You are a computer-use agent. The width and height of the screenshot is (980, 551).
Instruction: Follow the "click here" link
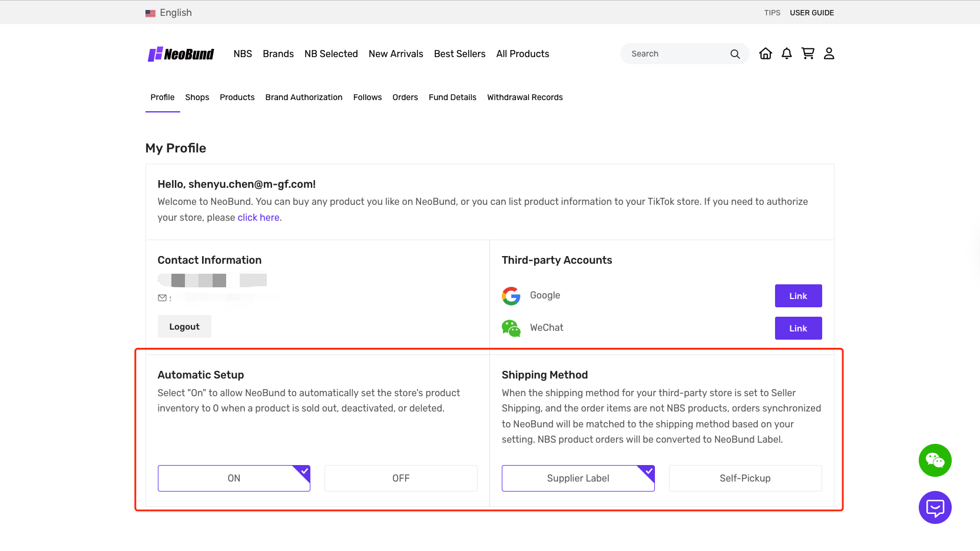[x=259, y=217]
